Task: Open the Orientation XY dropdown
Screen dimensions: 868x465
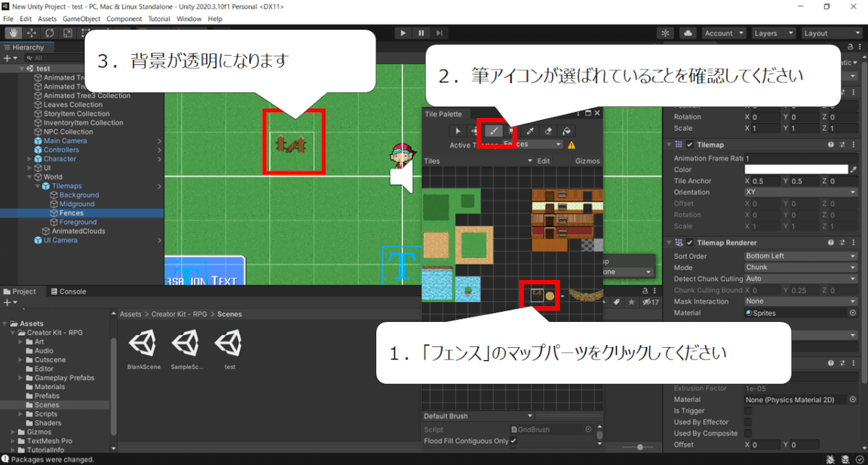Action: click(x=801, y=192)
